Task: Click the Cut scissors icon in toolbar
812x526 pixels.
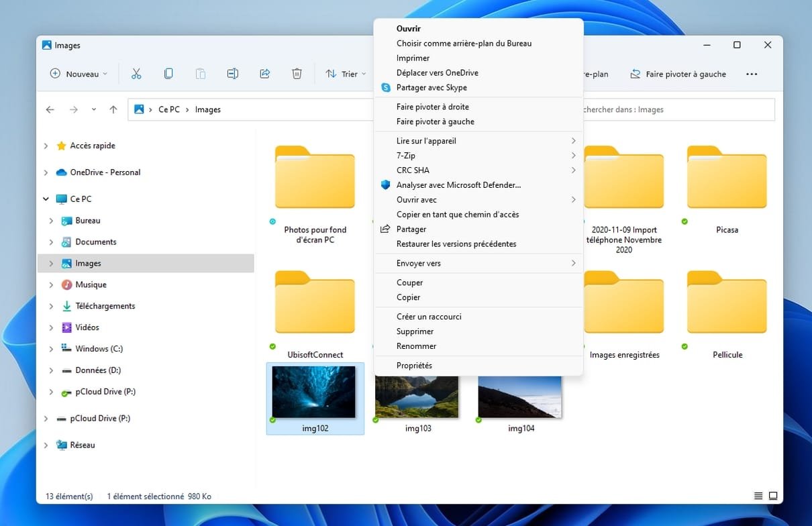Action: click(136, 74)
